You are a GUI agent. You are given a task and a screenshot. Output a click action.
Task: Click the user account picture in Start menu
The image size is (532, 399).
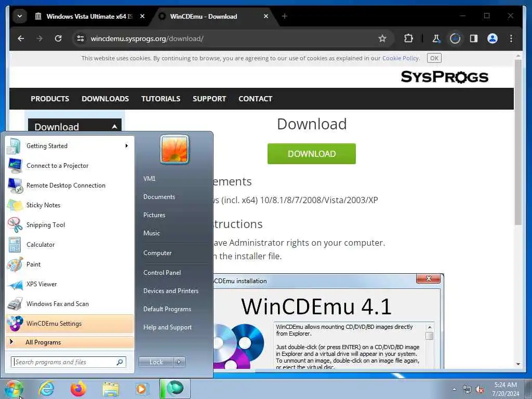(175, 149)
